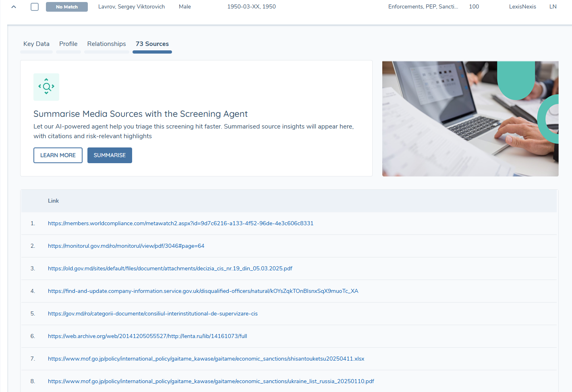Collapse the Lavrov record row chevron
This screenshot has width=572, height=392.
(x=14, y=7)
